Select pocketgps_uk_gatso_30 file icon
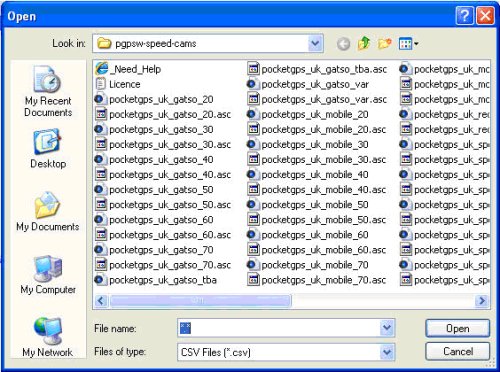Screen dimensions: 500x372 [x=100, y=129]
